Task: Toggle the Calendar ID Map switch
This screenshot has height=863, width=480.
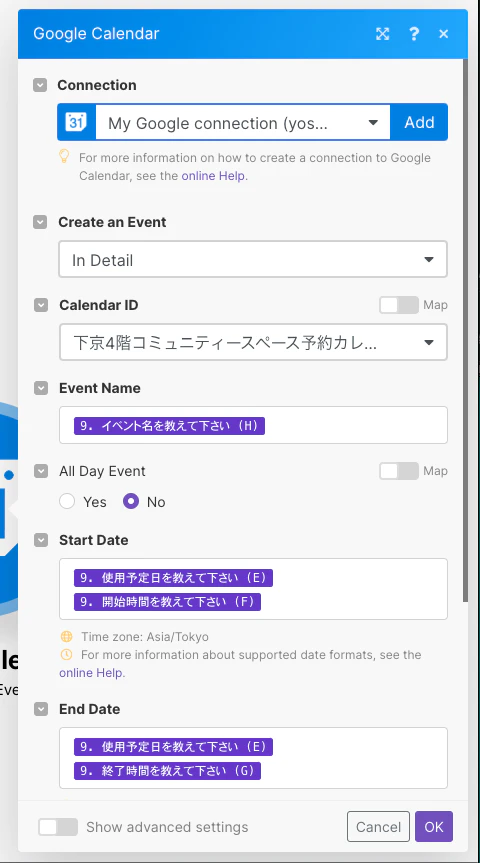Action: pos(399,305)
